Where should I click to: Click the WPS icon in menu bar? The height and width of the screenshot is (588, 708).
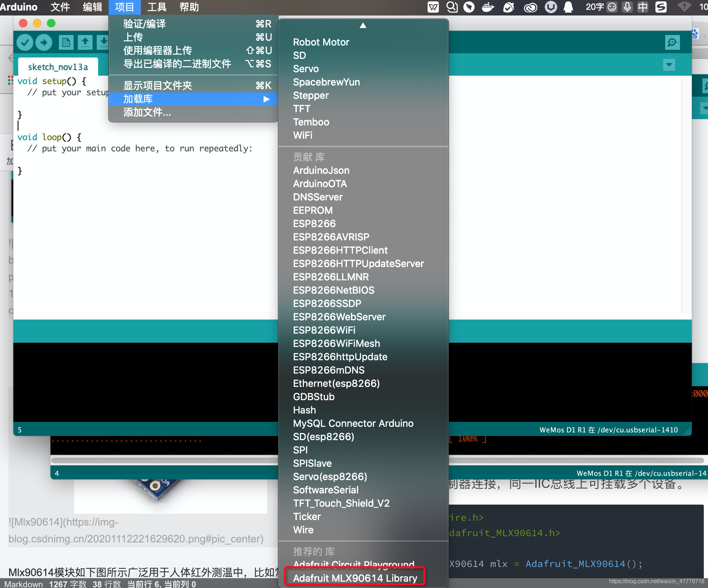coord(433,7)
